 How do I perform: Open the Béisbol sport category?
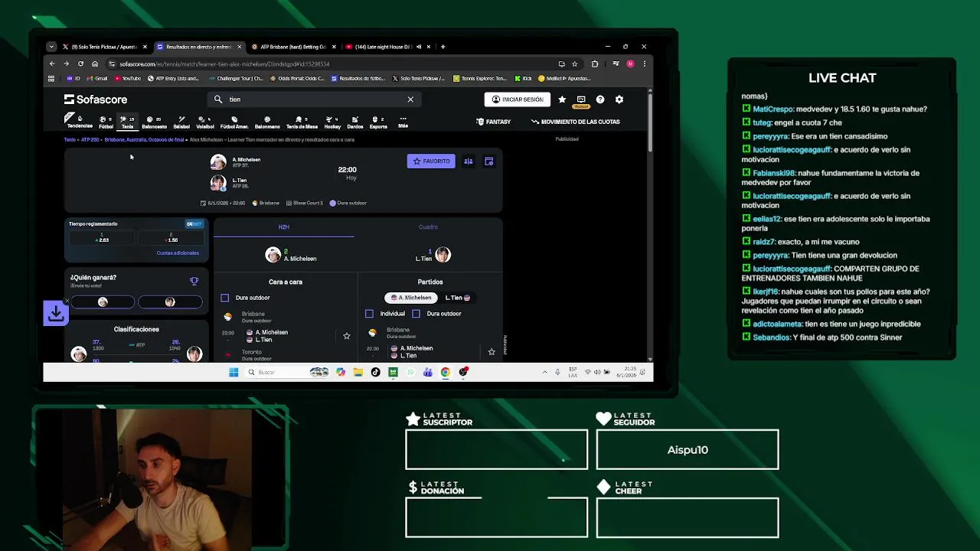181,122
